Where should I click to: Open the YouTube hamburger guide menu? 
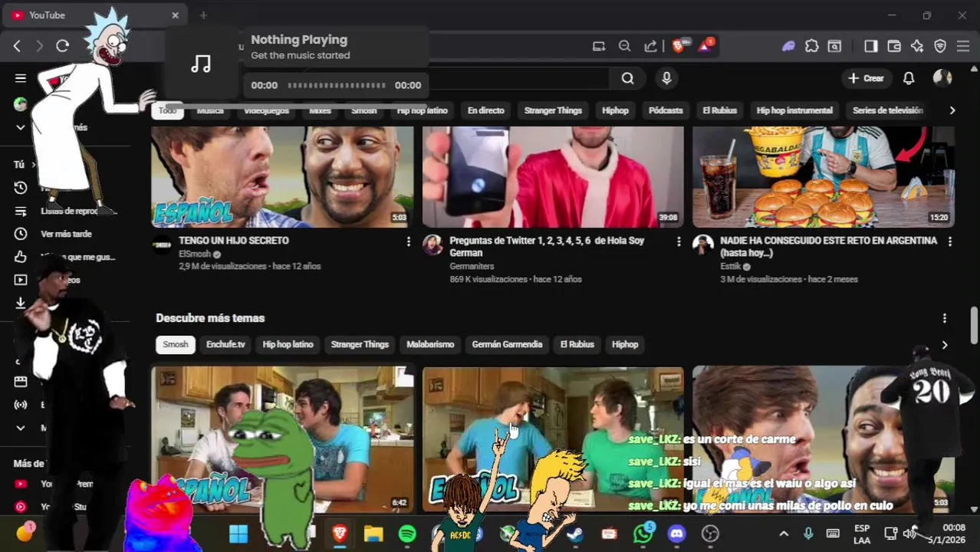[x=21, y=78]
